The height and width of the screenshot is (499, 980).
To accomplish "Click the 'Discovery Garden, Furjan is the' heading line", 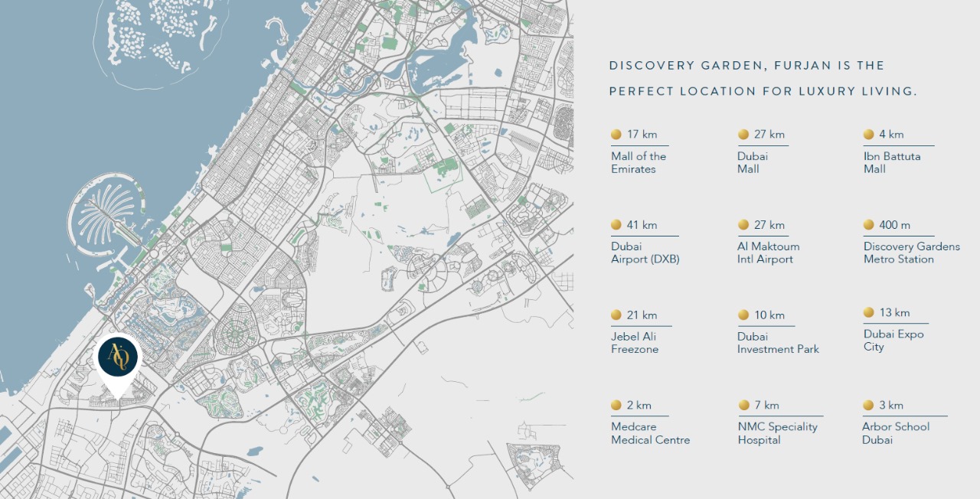I will pyautogui.click(x=747, y=66).
